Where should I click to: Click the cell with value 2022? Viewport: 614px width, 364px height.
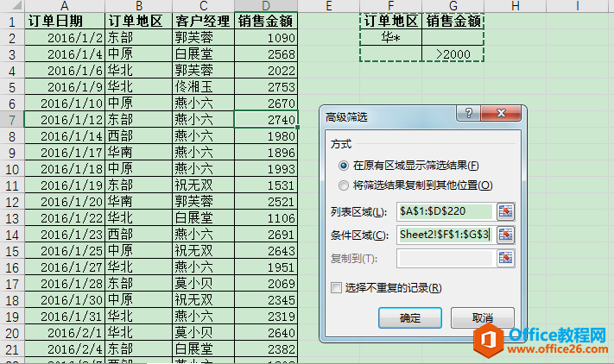pyautogui.click(x=266, y=71)
